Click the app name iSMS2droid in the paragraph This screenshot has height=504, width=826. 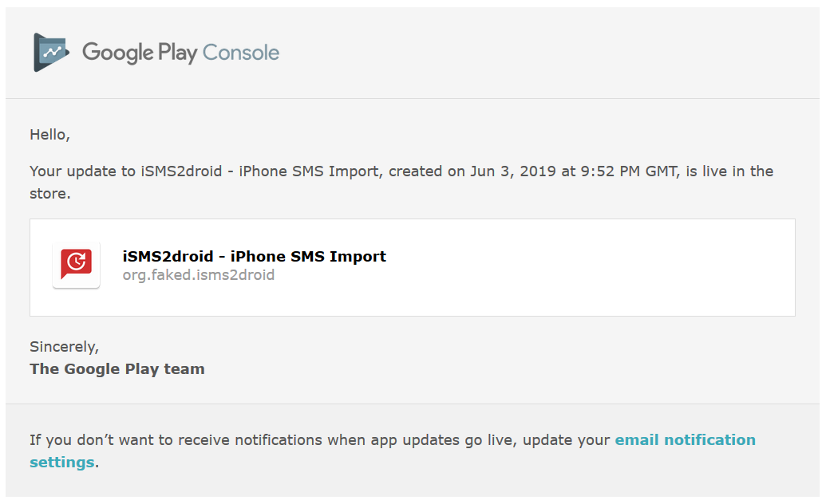pyautogui.click(x=181, y=171)
